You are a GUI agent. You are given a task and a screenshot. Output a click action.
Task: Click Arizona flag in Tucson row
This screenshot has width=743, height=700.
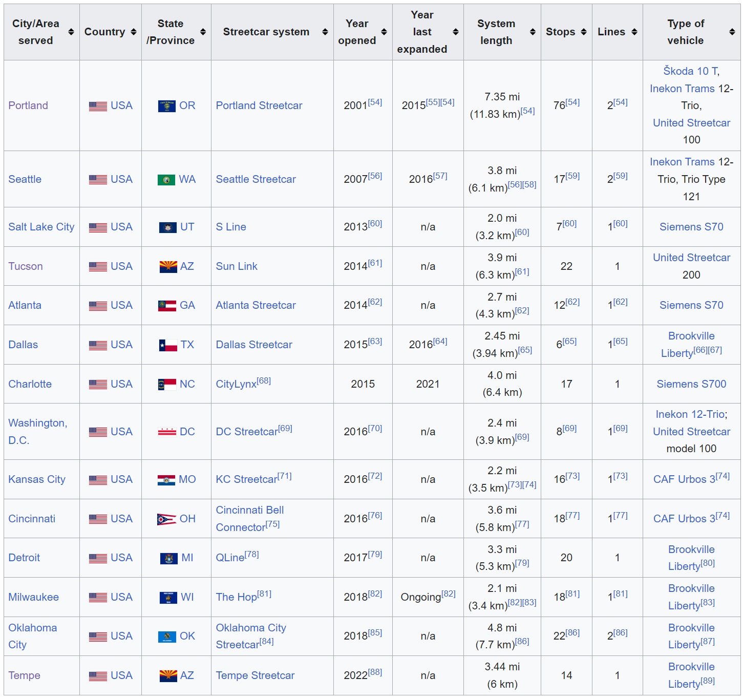(168, 267)
